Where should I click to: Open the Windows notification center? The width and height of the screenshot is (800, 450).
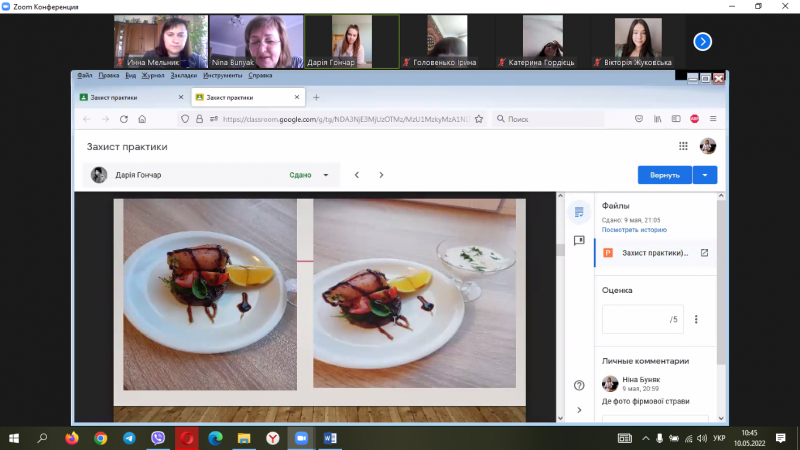pos(781,438)
